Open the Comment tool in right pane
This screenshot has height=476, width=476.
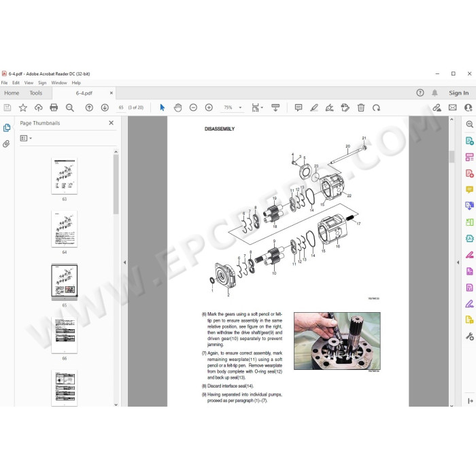pyautogui.click(x=470, y=190)
